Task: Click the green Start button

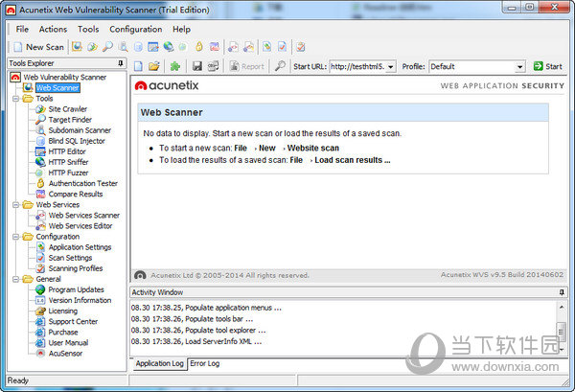Action: [x=548, y=66]
